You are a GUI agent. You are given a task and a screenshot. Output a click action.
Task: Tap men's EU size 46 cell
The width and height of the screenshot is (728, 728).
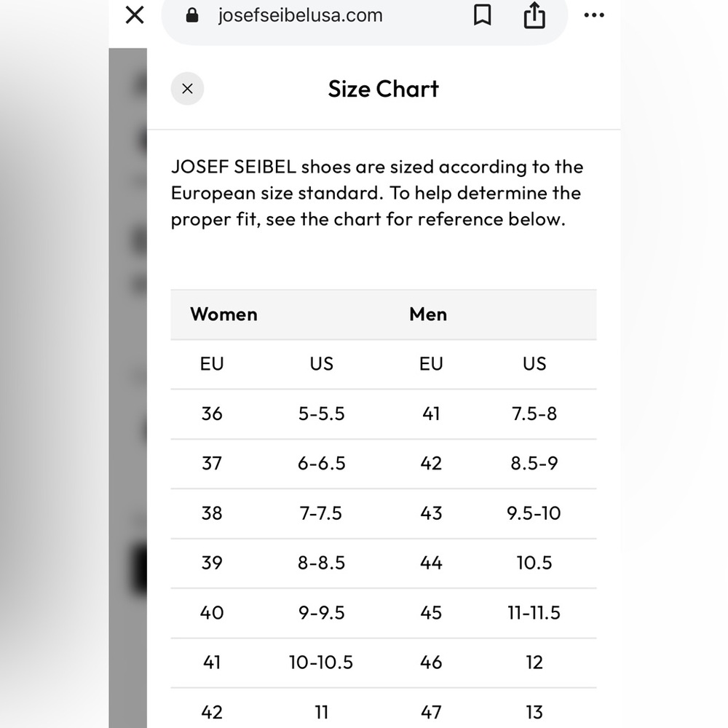(431, 662)
